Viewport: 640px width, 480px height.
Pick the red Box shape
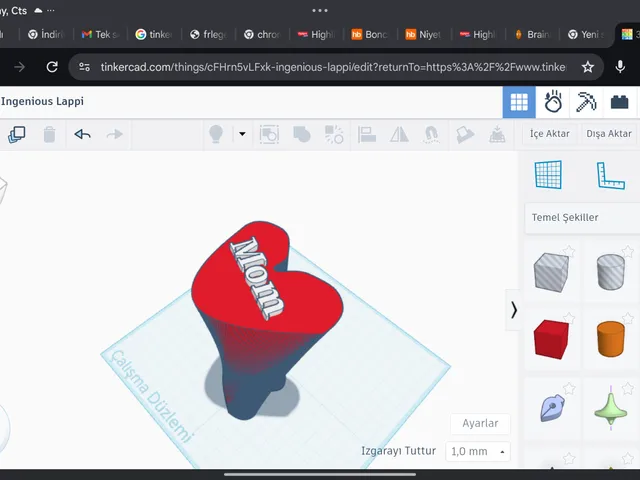tap(551, 339)
